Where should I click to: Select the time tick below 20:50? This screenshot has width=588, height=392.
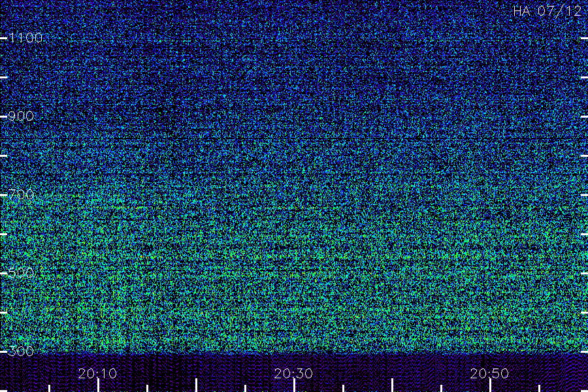tap(490, 385)
